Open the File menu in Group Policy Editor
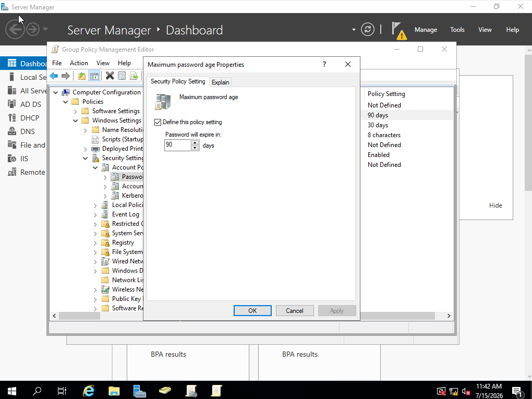This screenshot has width=532, height=399. point(57,63)
